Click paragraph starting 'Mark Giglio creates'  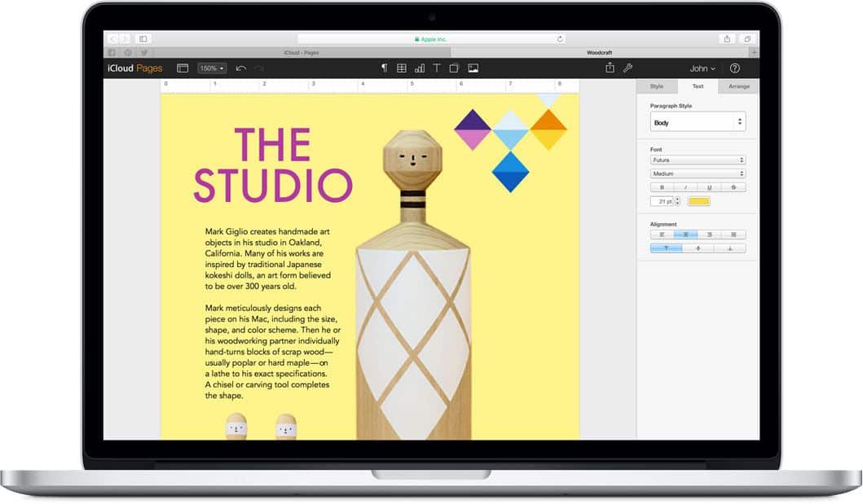point(268,259)
